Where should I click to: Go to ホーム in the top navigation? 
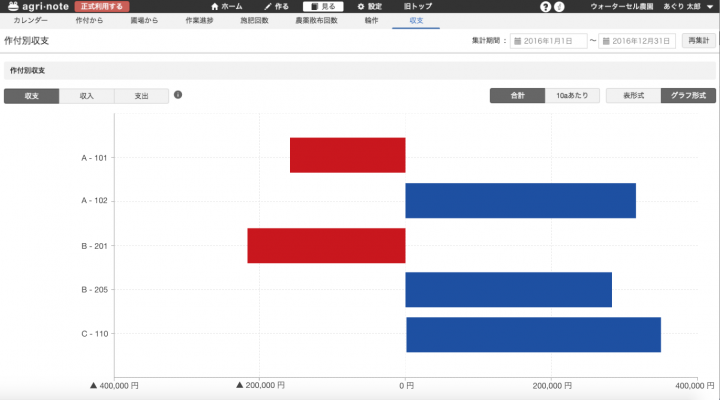tap(226, 6)
